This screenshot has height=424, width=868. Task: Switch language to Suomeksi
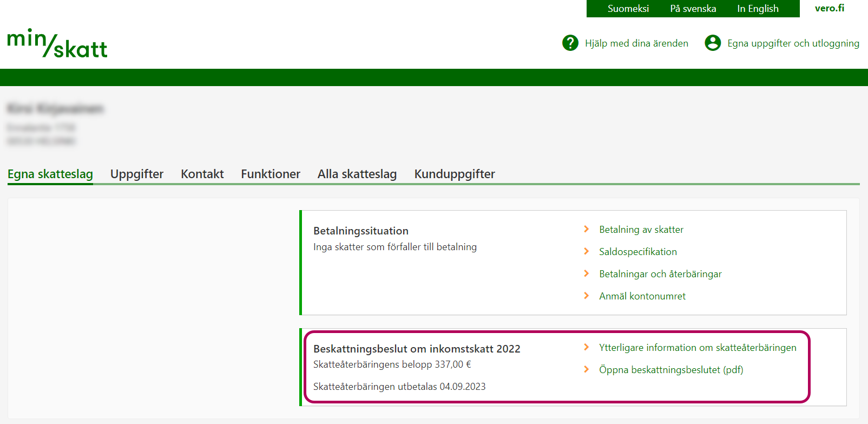628,9
